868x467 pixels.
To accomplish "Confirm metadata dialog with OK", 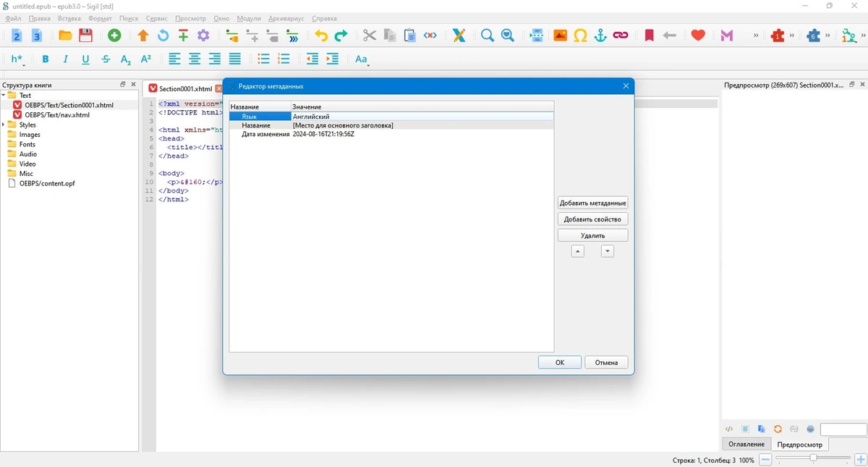I will point(560,363).
